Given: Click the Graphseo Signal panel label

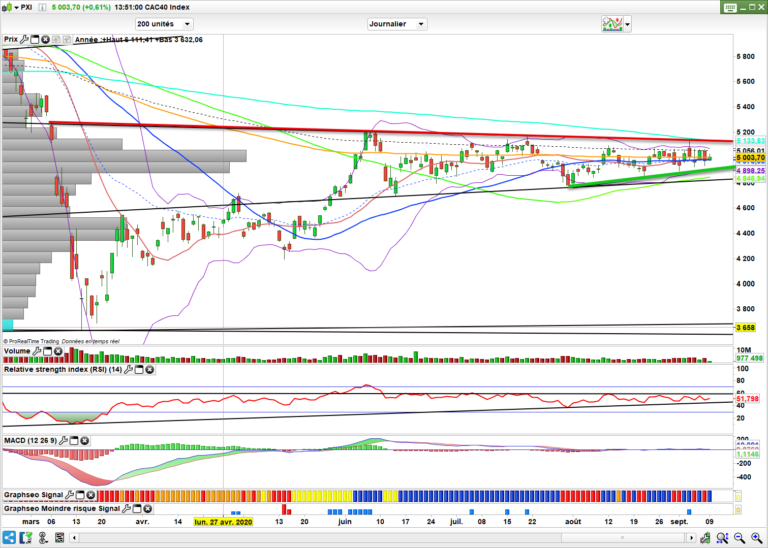Looking at the screenshot, I should (33, 494).
